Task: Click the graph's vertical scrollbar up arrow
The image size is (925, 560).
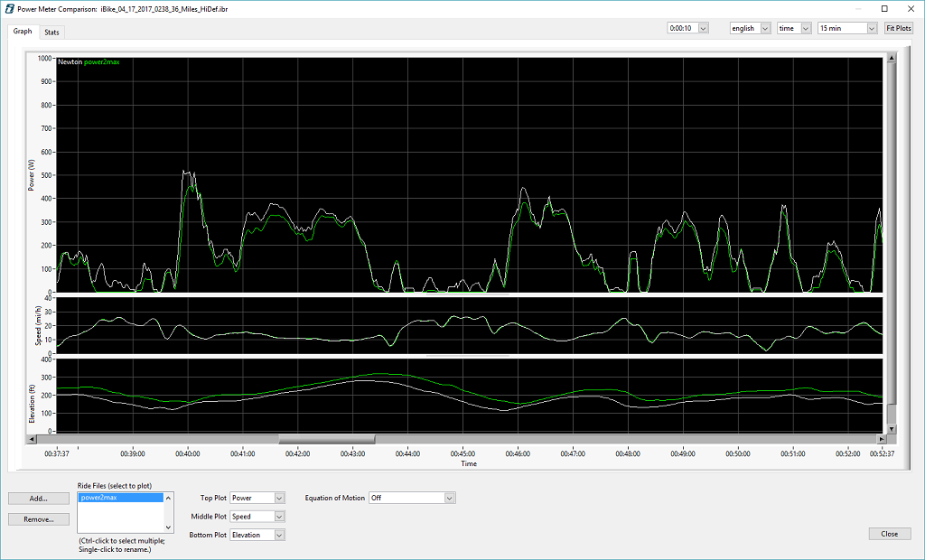Action: (x=892, y=59)
